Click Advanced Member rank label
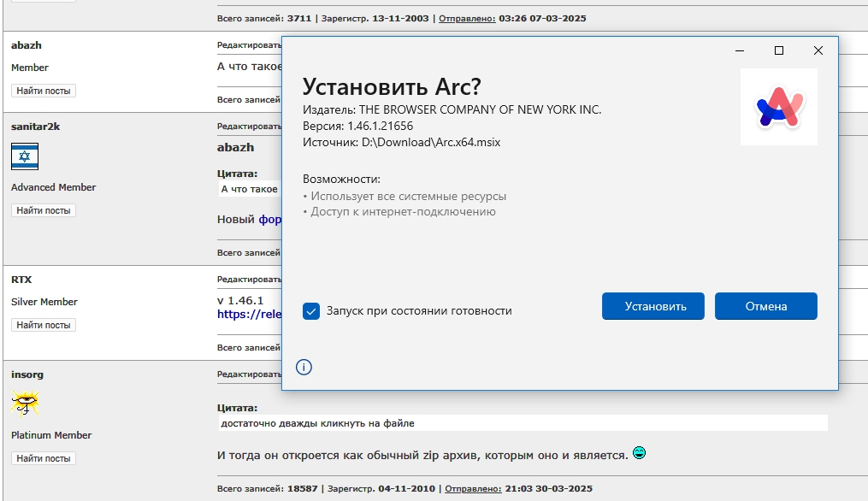Screen dimensions: 868x501 pos(53,187)
